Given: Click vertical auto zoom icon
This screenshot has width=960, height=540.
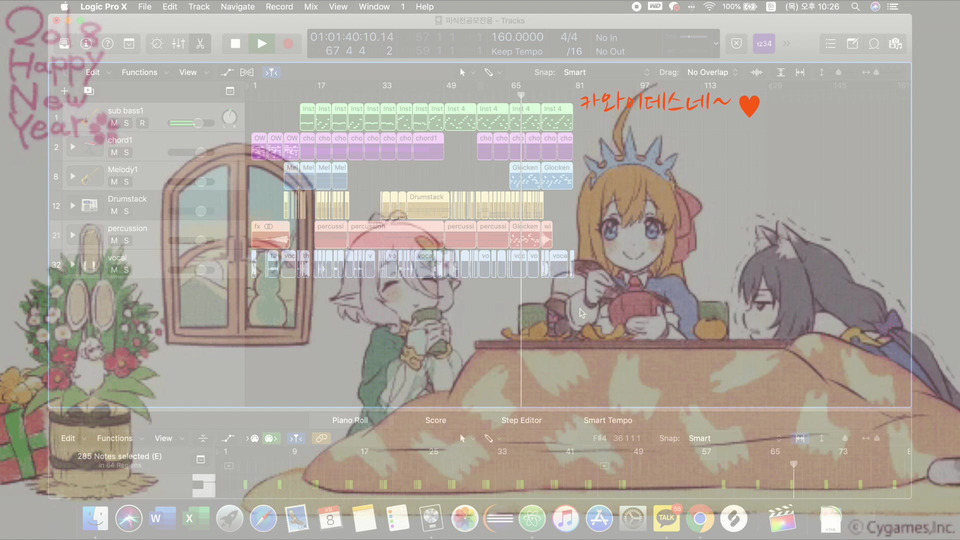Looking at the screenshot, I should tap(781, 72).
